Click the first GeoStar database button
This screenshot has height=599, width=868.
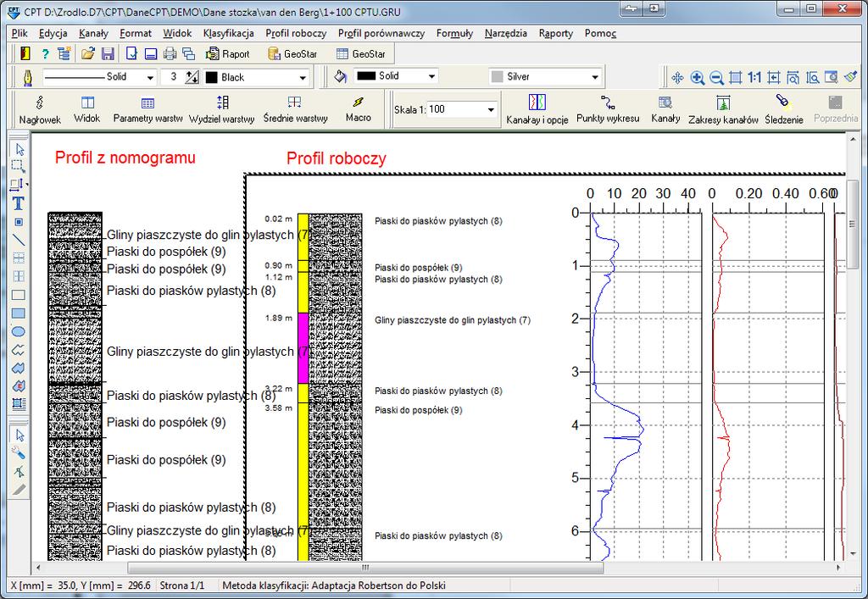click(x=292, y=53)
